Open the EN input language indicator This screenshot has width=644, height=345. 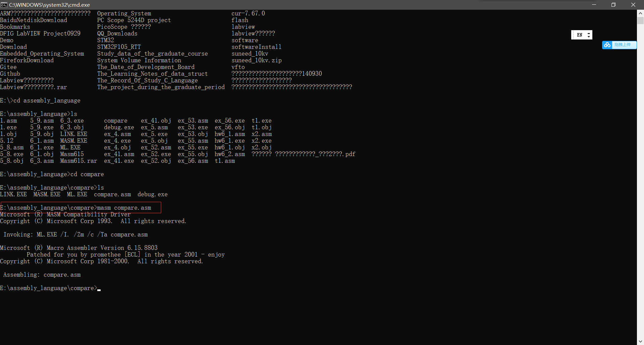(x=579, y=35)
